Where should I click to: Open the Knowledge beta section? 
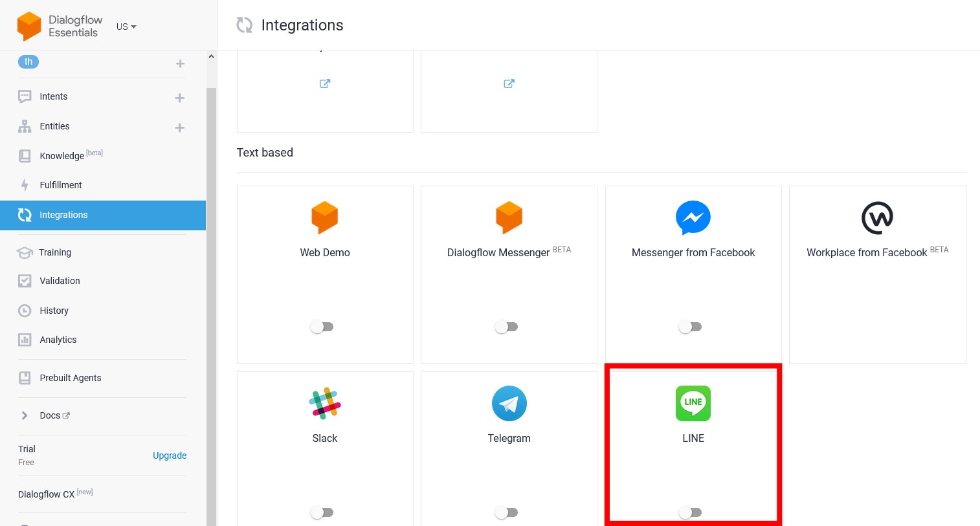click(71, 155)
